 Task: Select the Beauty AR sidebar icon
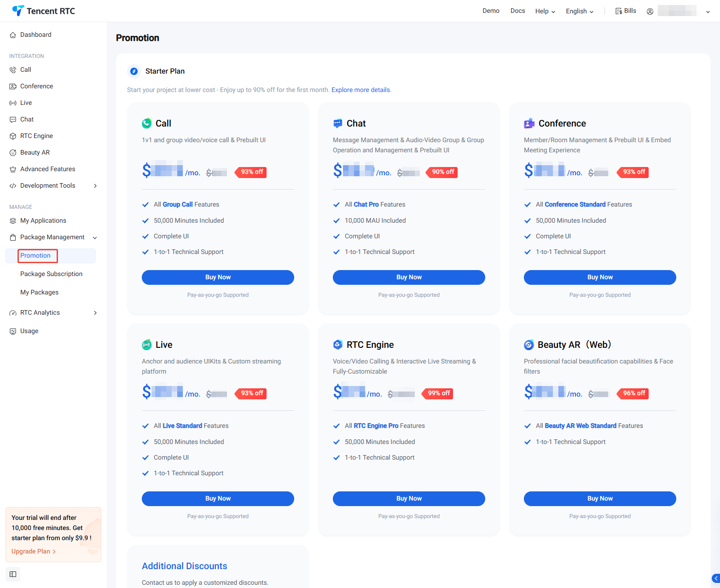pyautogui.click(x=13, y=153)
